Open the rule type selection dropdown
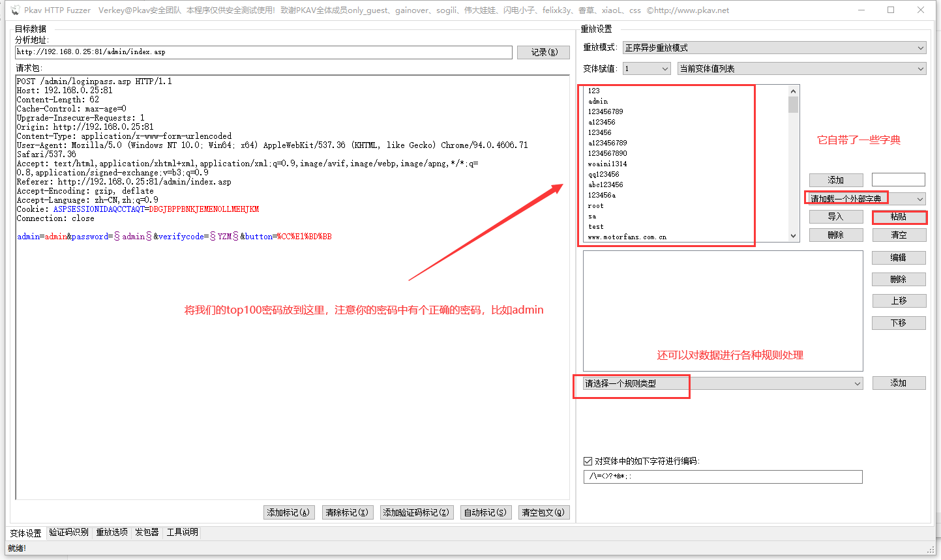Viewport: 941px width, 560px height. pos(723,383)
